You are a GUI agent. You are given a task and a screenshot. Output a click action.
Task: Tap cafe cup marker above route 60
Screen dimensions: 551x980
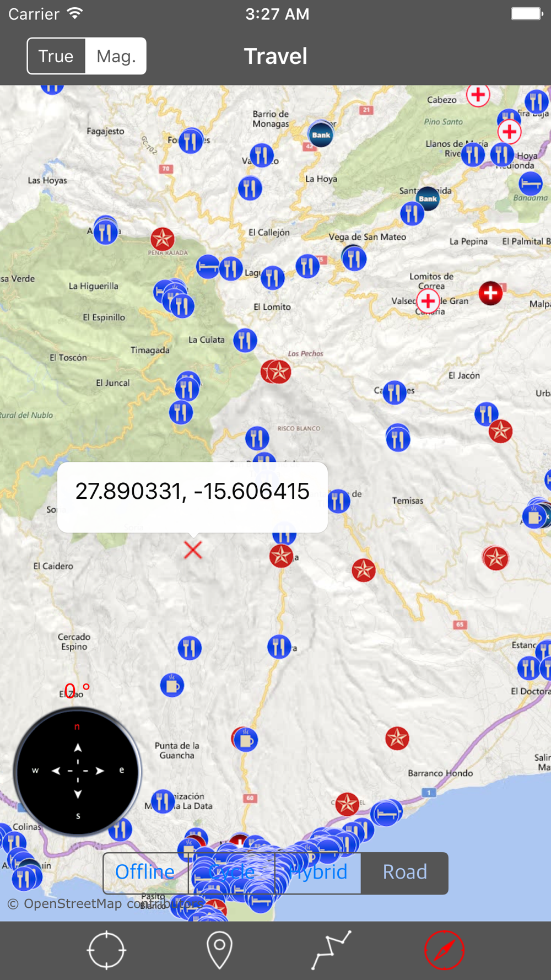[245, 740]
